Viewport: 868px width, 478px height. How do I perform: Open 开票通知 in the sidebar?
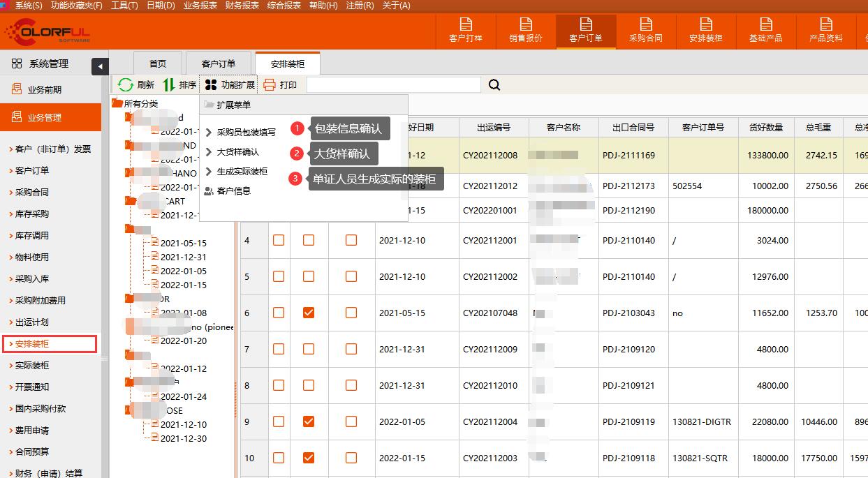pos(32,387)
